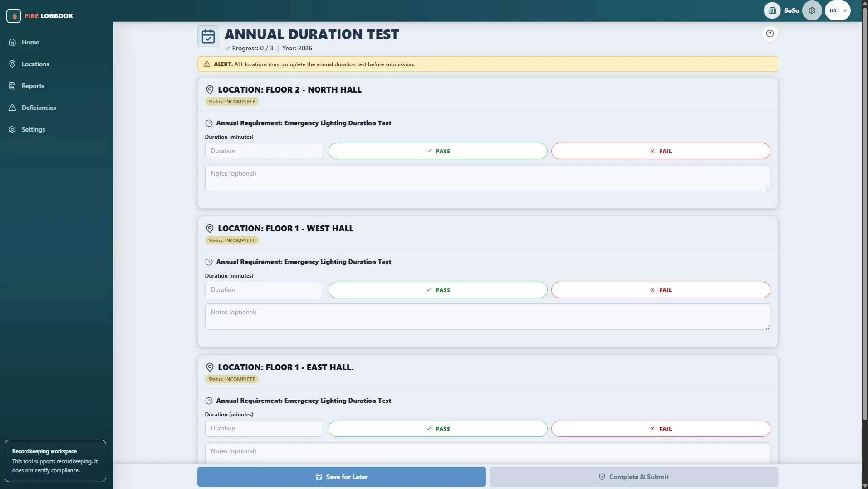This screenshot has width=868, height=489.
Task: Open the help question mark icon
Action: click(x=770, y=34)
